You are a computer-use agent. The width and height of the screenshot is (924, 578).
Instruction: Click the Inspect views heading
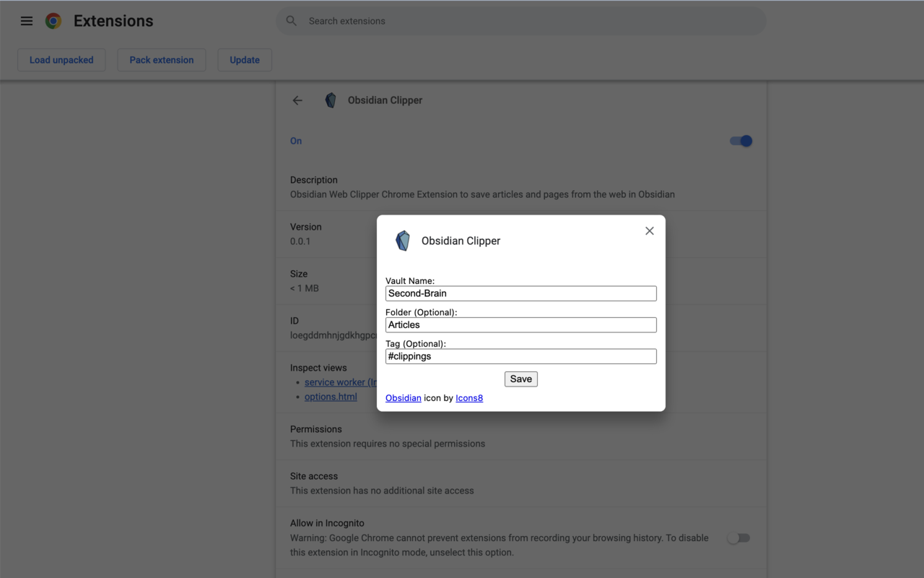[318, 368]
